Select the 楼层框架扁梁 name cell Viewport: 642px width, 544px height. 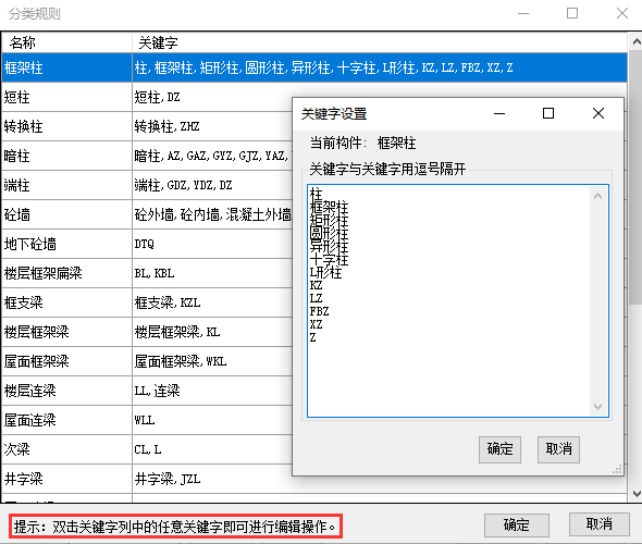click(x=67, y=273)
